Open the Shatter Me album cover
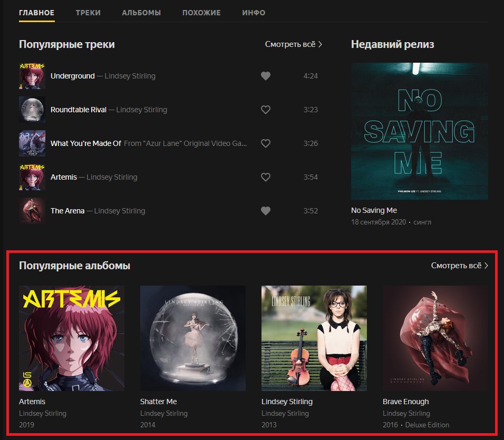This screenshot has height=440, width=504. click(193, 338)
